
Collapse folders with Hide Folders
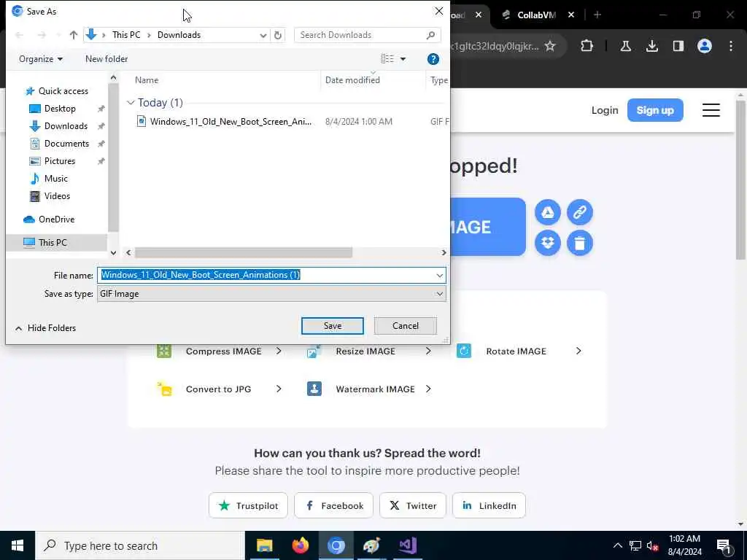pos(46,328)
